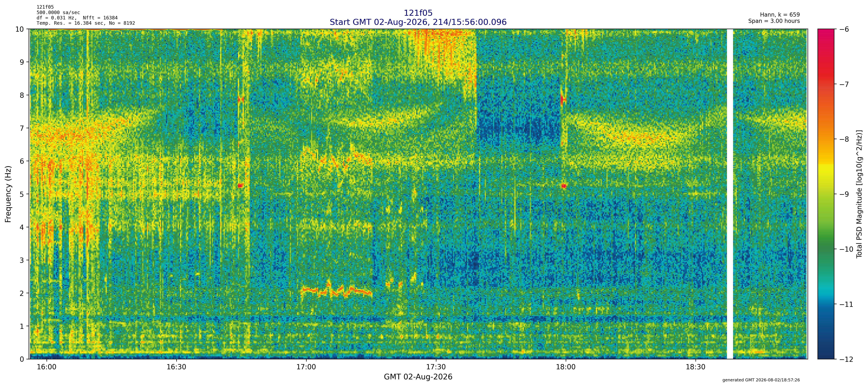Screen dimensions: 868x387
Task: Select the "−11" colorbar tick label
Action: coord(846,304)
